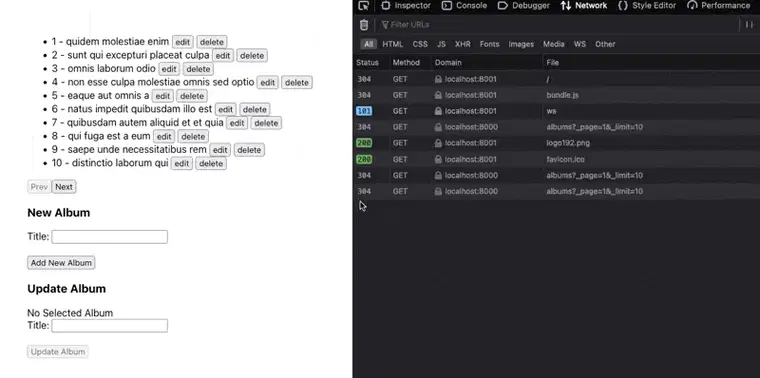The width and height of the screenshot is (760, 378).
Task: Go to Next page of albums
Action: 63,187
